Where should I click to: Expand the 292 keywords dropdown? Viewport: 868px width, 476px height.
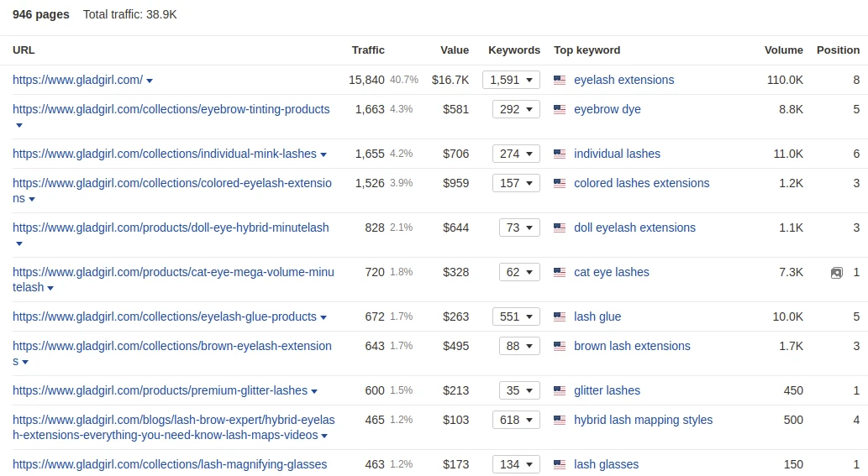pos(516,109)
